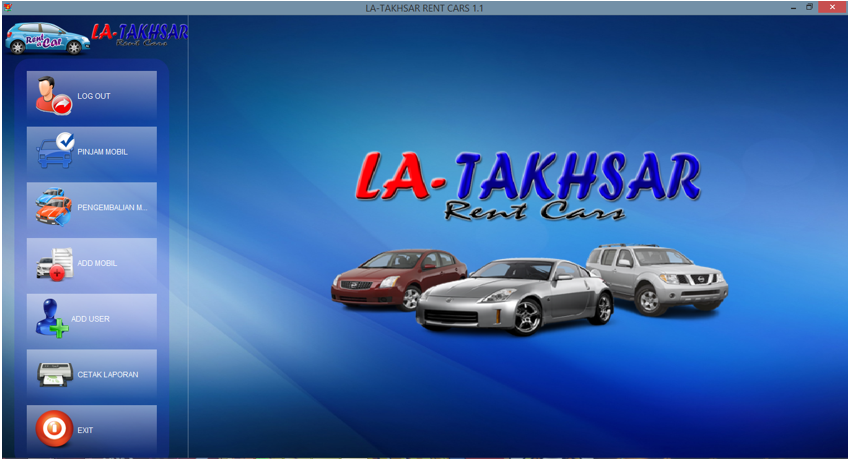Click the blue car checkmark icon
The image size is (848, 459).
pyautogui.click(x=55, y=150)
